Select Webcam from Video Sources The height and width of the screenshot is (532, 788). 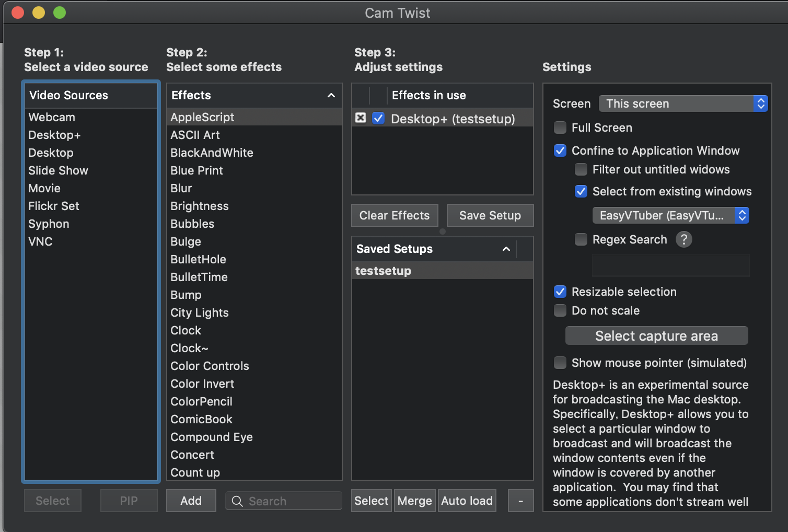pos(52,117)
